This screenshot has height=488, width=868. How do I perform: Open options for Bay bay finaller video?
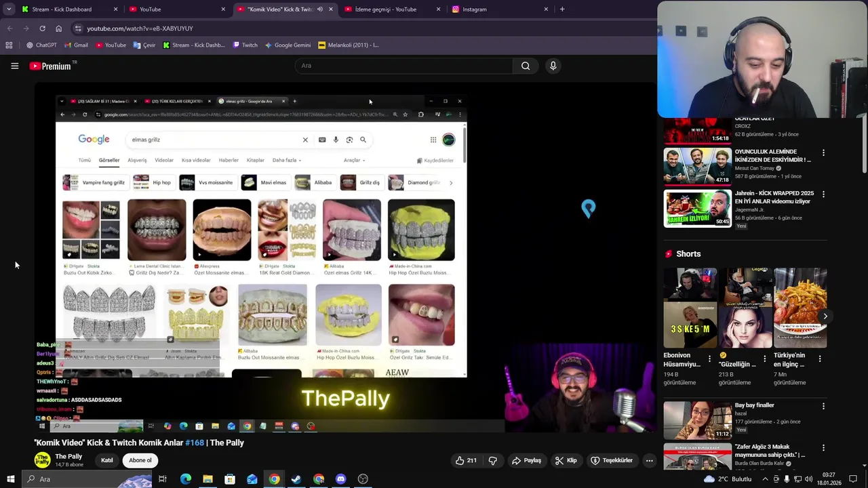coord(823,406)
